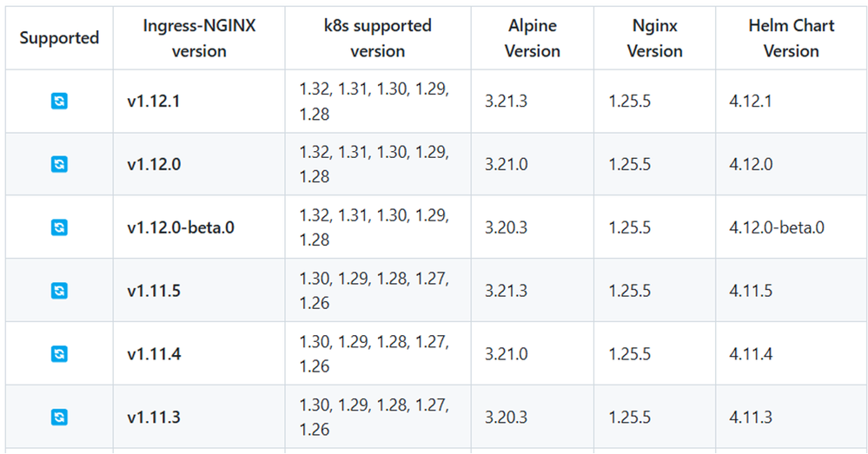
Task: Click Helm chart version 4.11.4 cell
Action: (751, 354)
